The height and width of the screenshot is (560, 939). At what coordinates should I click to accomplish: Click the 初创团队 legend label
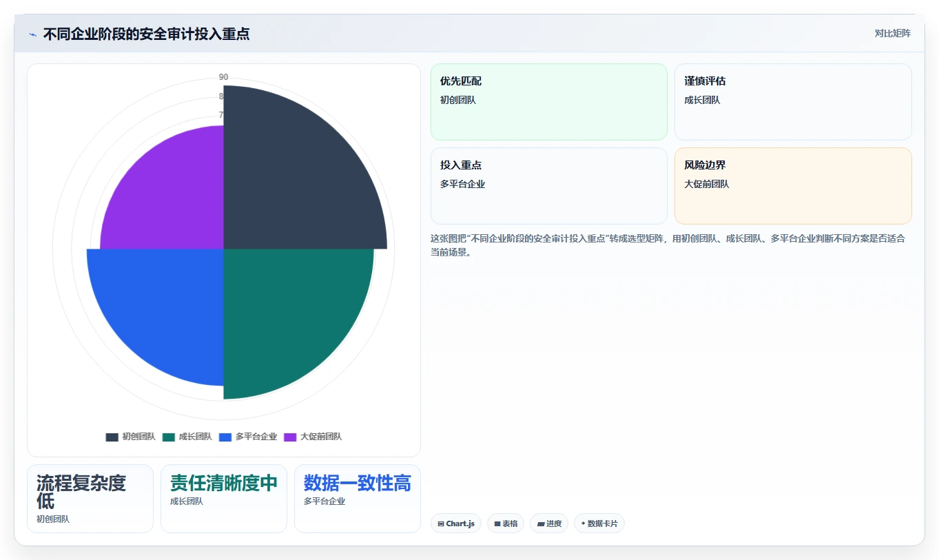138,437
